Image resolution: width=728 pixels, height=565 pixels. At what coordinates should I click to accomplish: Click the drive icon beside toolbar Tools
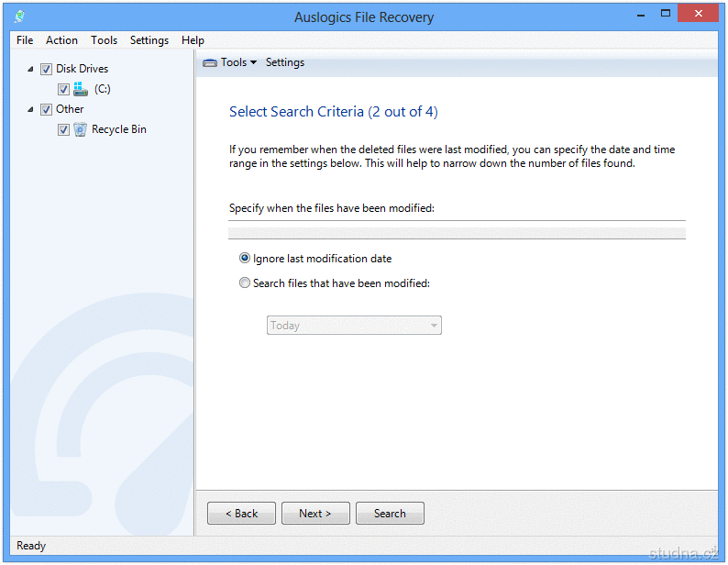tap(210, 62)
